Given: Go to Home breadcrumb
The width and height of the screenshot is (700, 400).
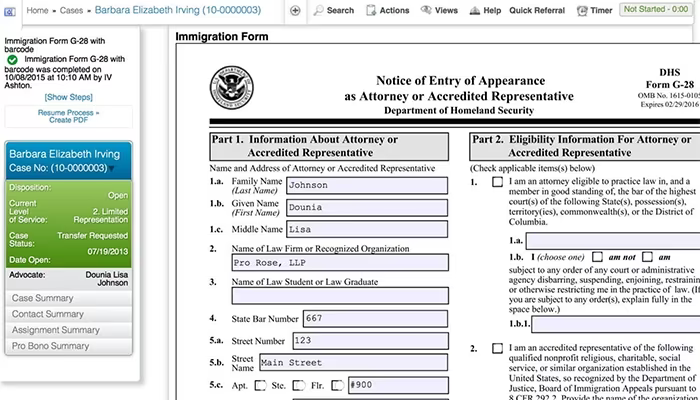Looking at the screenshot, I should [x=37, y=10].
